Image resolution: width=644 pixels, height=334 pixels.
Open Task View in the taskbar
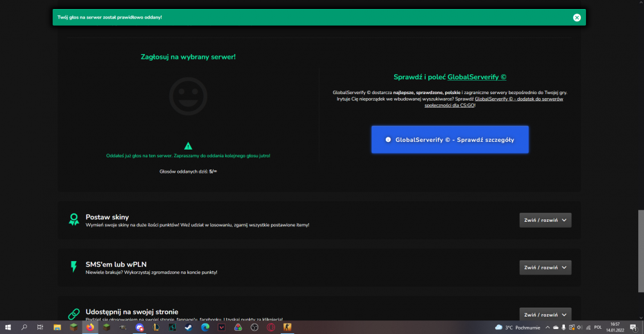[x=40, y=328]
